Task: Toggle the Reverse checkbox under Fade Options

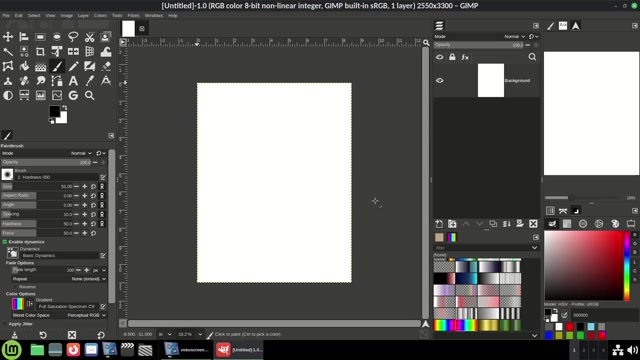Action: (x=15, y=287)
